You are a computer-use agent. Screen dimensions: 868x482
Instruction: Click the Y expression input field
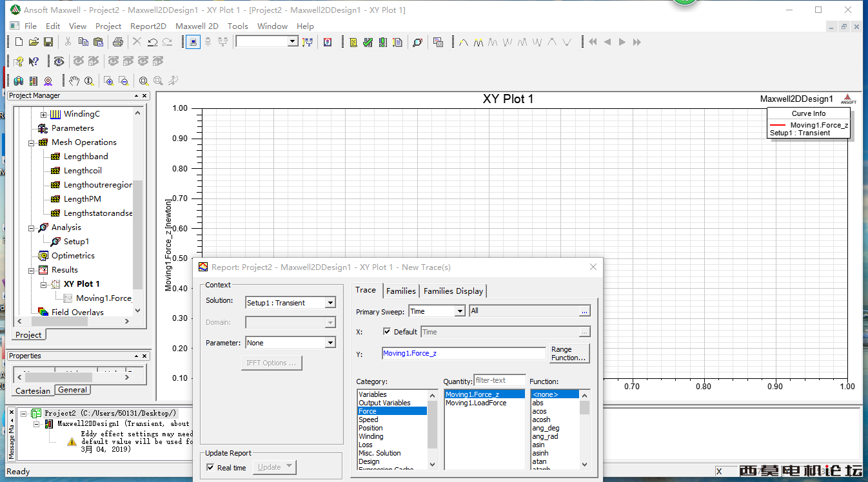464,353
